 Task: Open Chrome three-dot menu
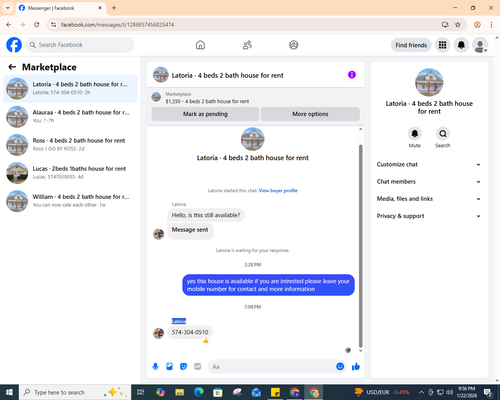click(491, 25)
